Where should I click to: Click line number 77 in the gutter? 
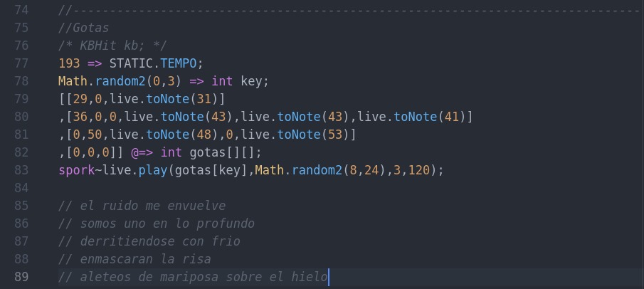click(21, 63)
